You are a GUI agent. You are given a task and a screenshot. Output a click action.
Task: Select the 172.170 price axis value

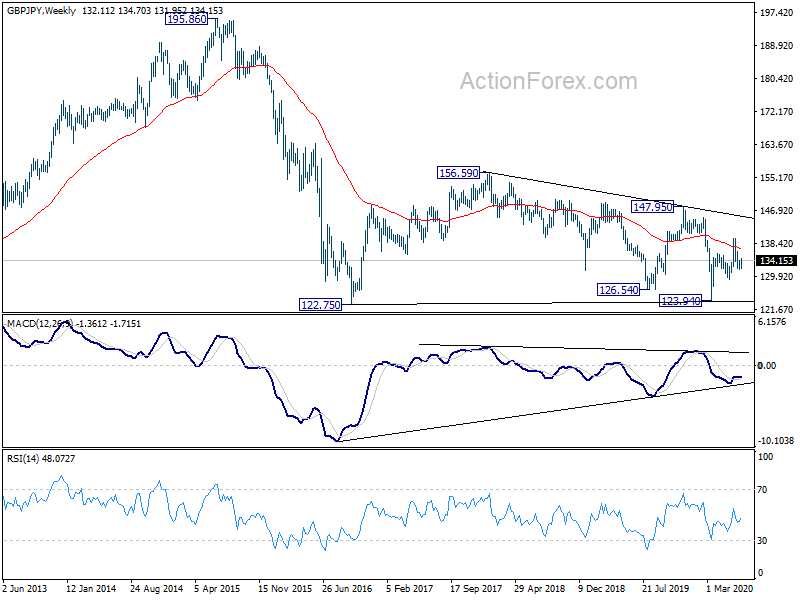pyautogui.click(x=776, y=111)
